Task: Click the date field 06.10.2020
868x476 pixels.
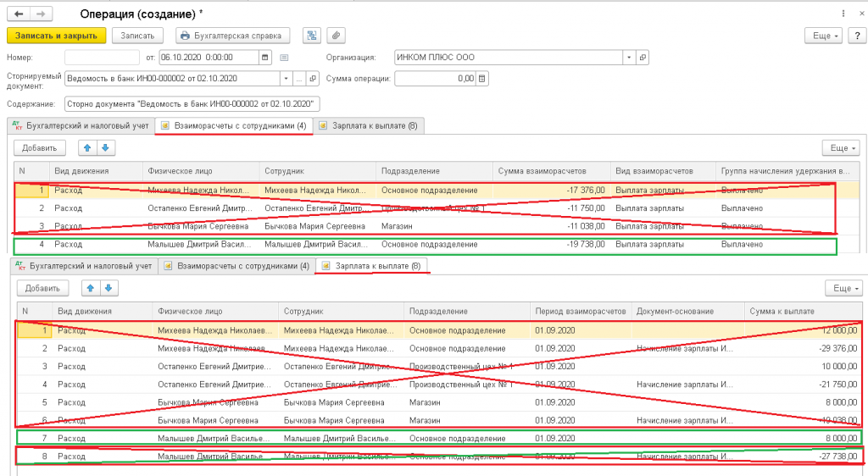Action: (x=209, y=57)
